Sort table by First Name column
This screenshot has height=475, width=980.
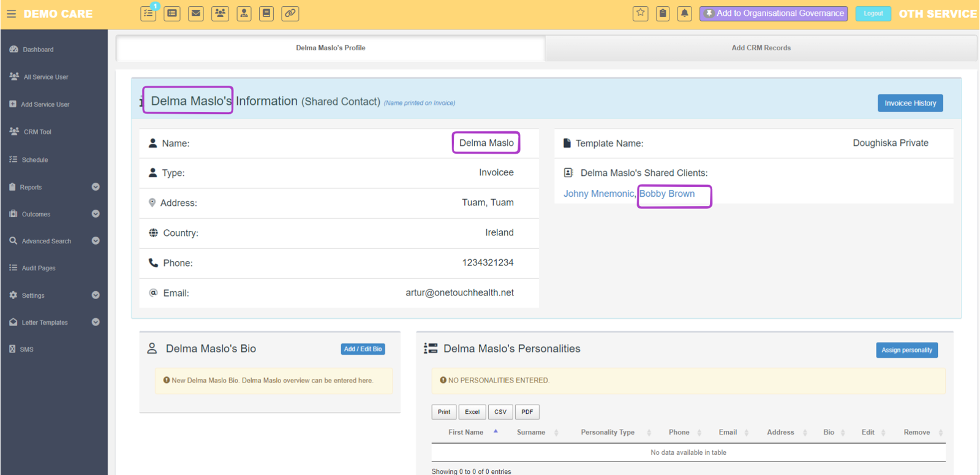[466, 432]
